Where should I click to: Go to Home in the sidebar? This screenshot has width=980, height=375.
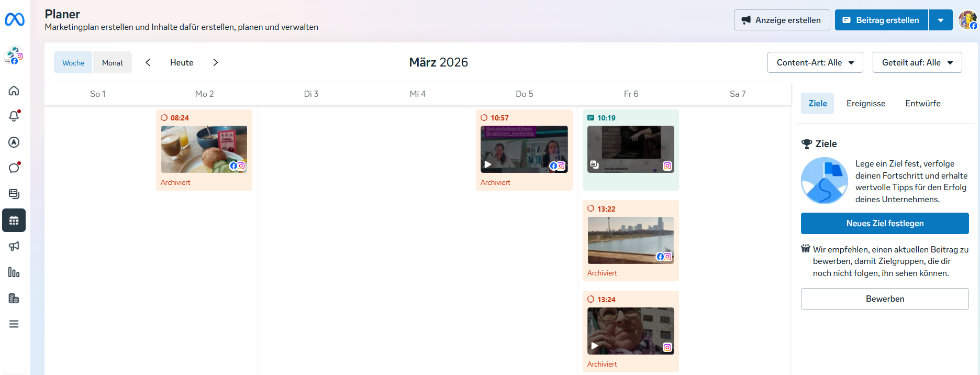click(14, 91)
